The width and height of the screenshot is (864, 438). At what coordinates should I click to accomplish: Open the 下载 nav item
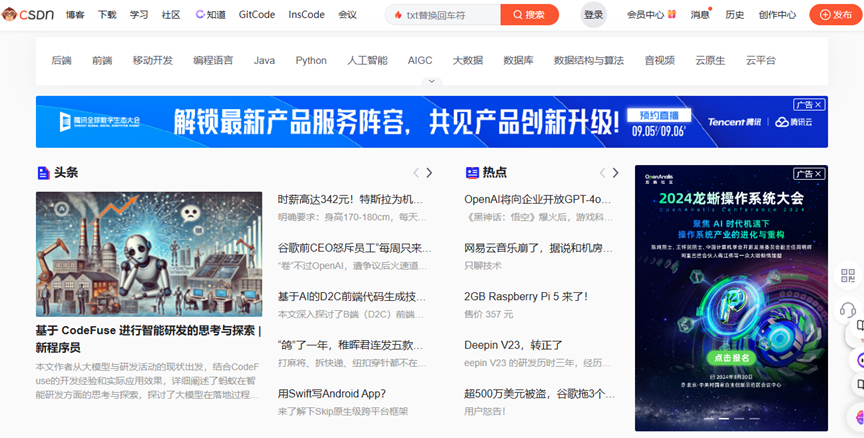click(107, 15)
